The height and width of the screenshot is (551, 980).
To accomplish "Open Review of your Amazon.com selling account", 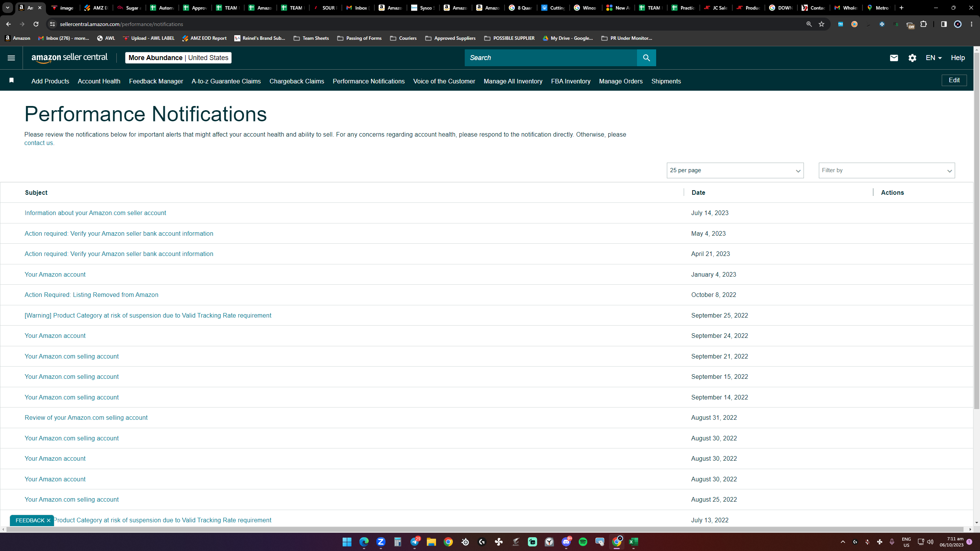I will click(86, 417).
